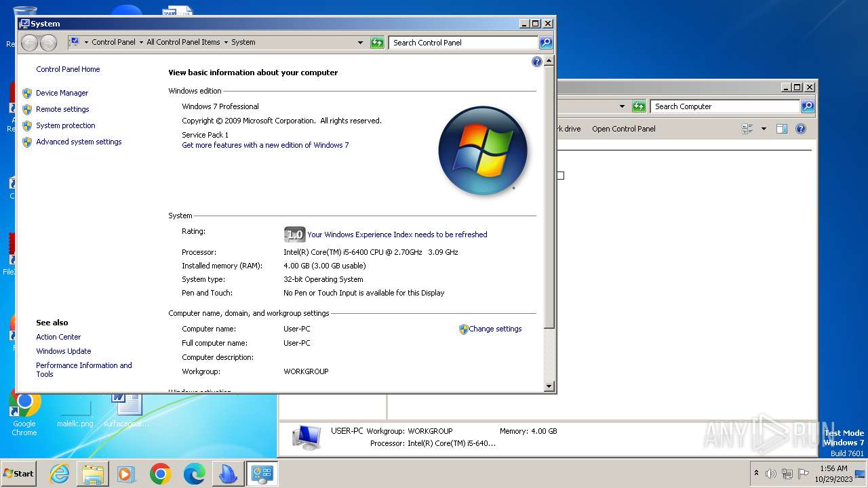868x488 pixels.
Task: Click the System breadcrumb segment
Action: (x=243, y=42)
